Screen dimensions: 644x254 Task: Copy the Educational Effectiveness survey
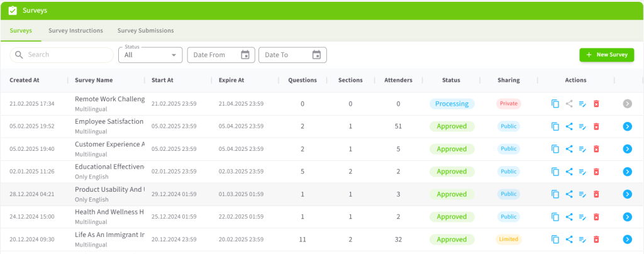[x=555, y=172]
